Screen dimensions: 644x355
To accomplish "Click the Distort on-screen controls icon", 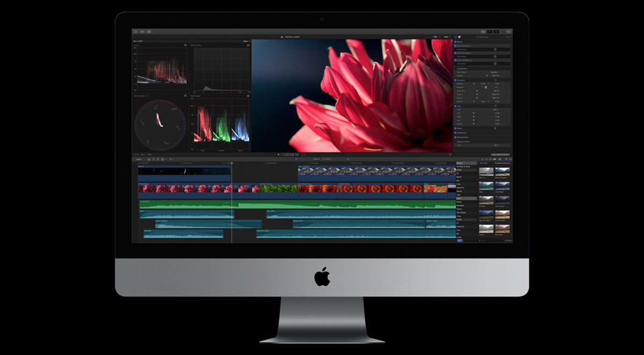I will 495,128.
